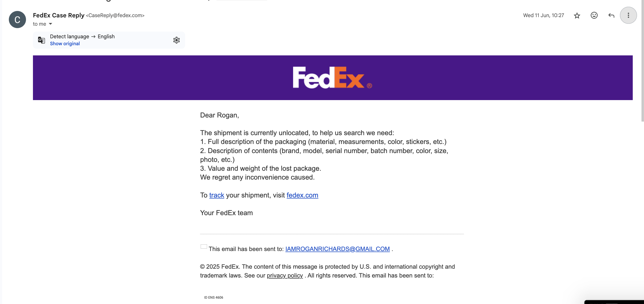Screen dimensions: 644x304
Task: Click the IAMROGANRICHARDS@GMAIL.COM email link
Action: (338, 249)
